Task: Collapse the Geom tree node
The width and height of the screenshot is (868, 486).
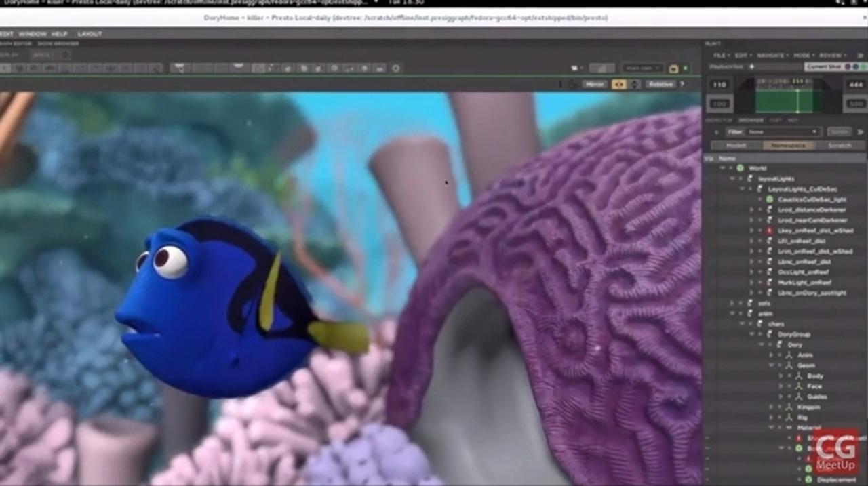Action: click(x=771, y=365)
